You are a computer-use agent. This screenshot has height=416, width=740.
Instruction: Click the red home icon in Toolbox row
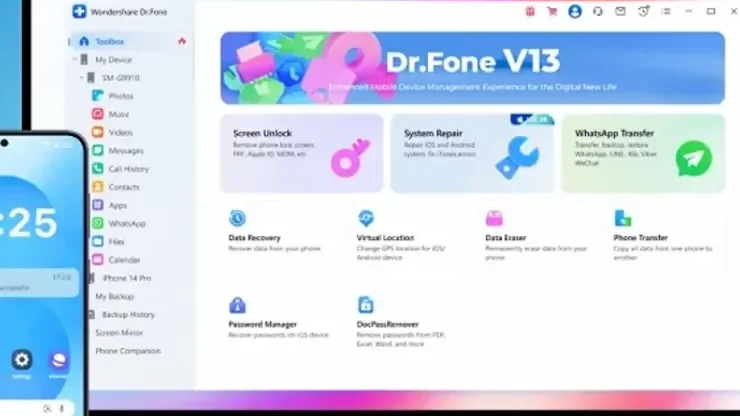point(182,42)
